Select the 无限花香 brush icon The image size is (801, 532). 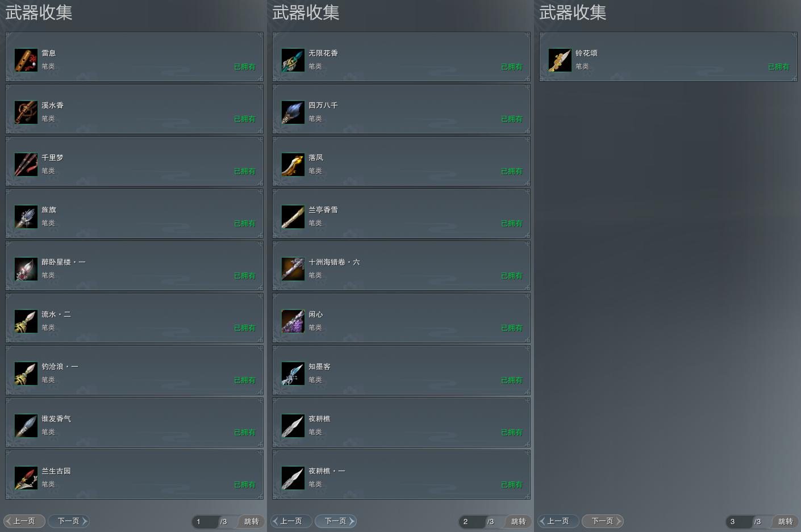coord(293,60)
